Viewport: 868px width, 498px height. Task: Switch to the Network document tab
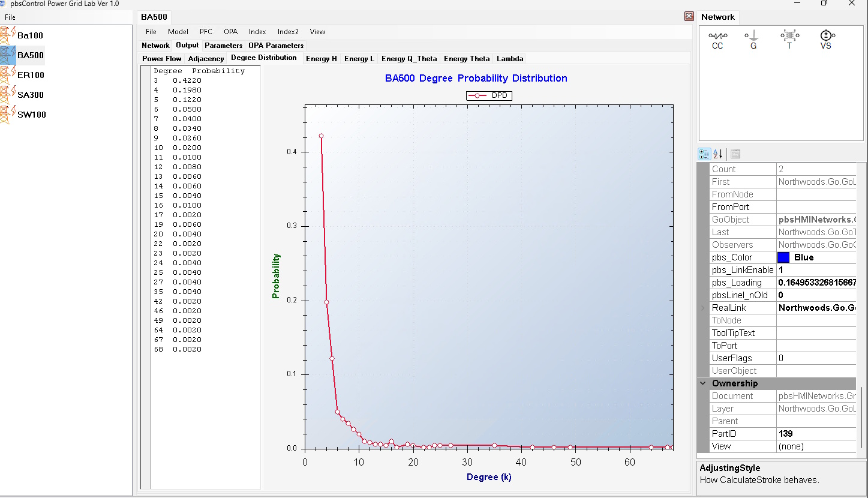pos(156,46)
